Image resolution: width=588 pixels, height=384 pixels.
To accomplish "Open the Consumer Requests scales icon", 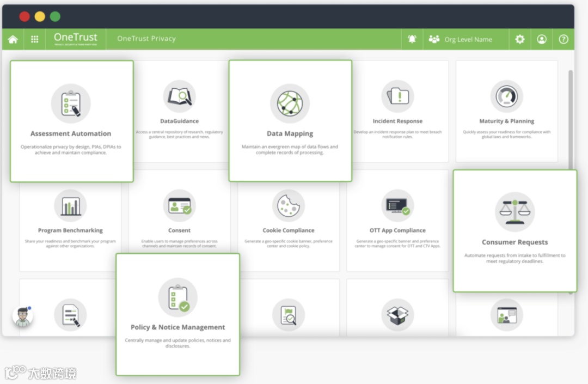I will [x=515, y=212].
